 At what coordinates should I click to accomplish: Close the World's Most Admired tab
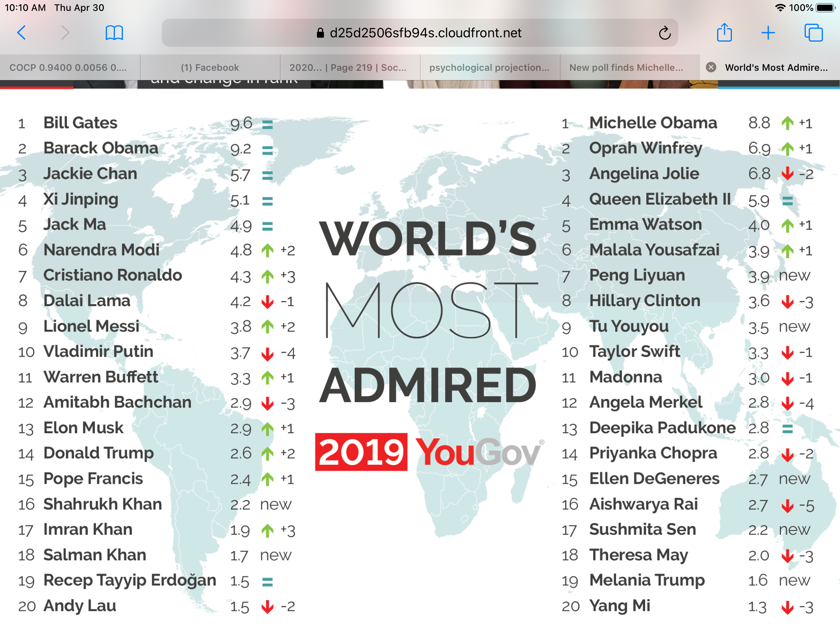tap(711, 67)
